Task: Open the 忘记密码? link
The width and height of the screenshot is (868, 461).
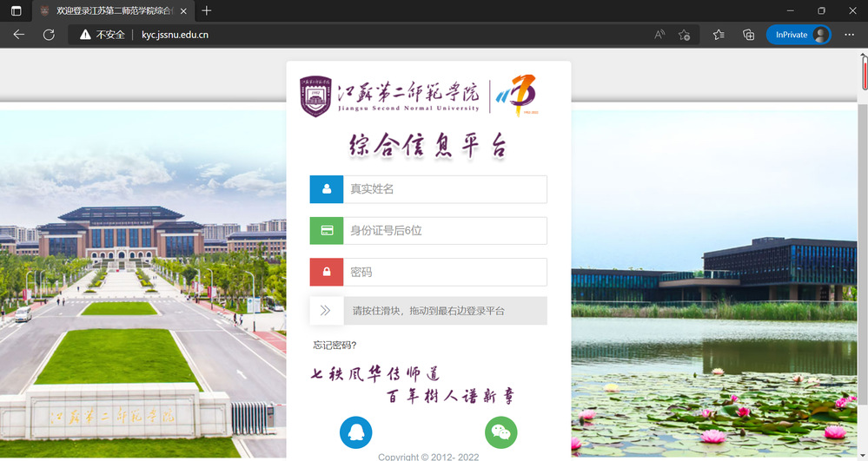Action: point(335,346)
